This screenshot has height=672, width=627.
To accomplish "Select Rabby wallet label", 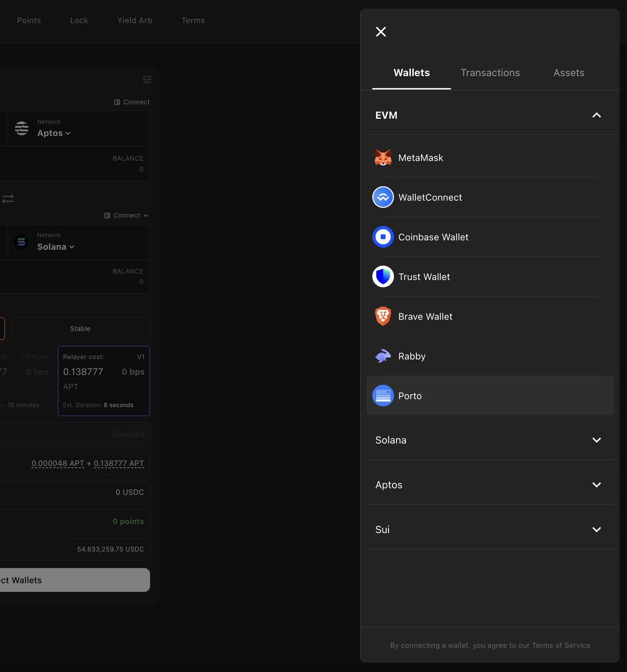I will 411,357.
